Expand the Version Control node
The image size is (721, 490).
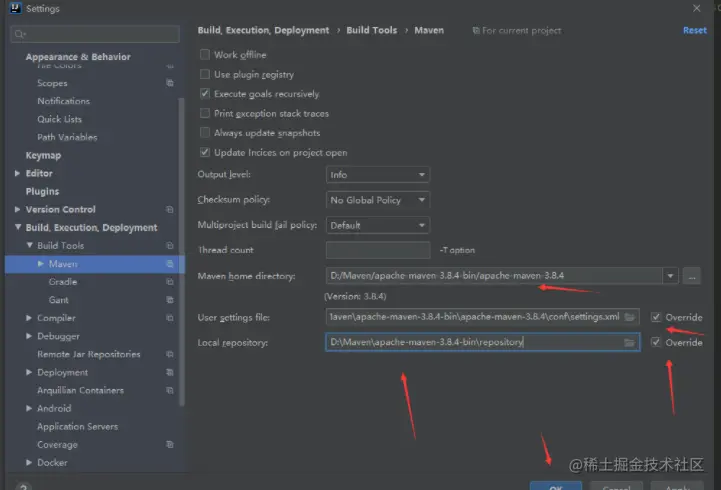(17, 209)
